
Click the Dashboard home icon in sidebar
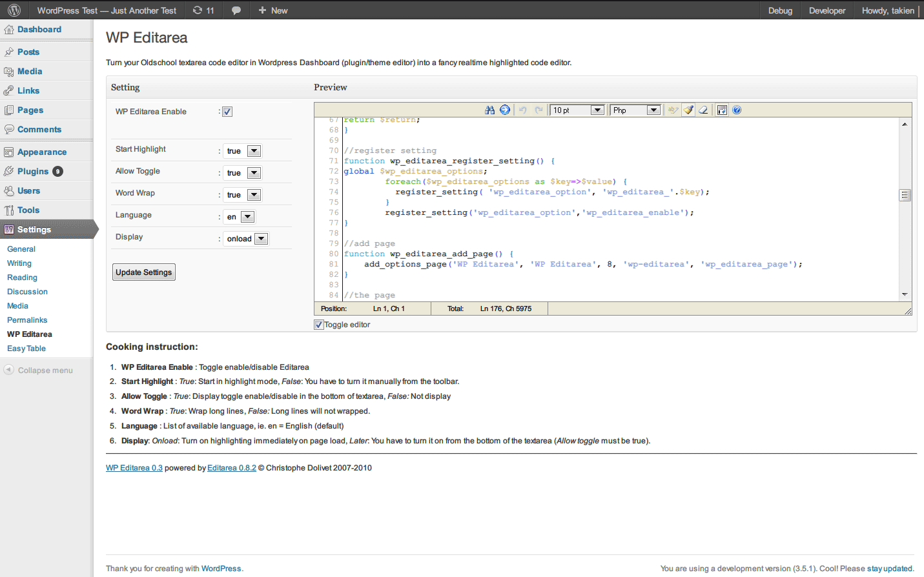[x=9, y=30]
